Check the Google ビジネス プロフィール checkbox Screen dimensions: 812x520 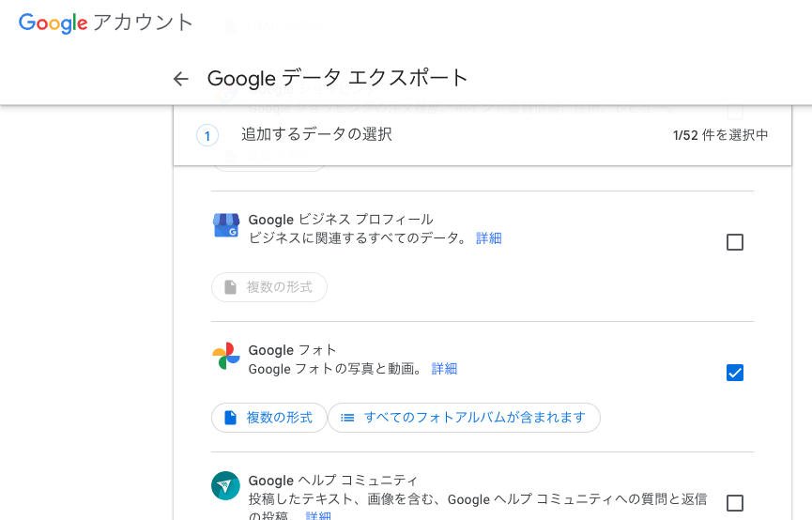tap(735, 242)
